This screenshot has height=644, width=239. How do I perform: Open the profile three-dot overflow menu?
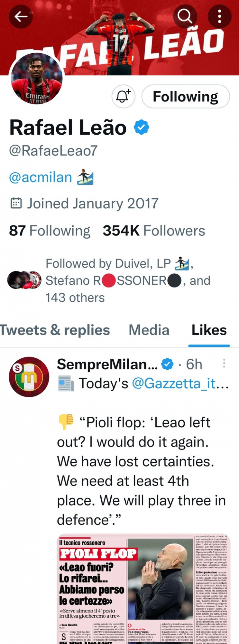[219, 16]
